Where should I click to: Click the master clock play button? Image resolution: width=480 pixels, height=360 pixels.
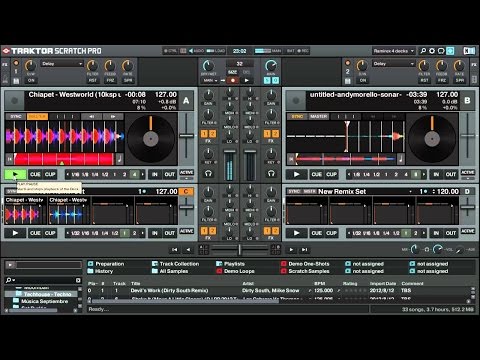coord(247,80)
